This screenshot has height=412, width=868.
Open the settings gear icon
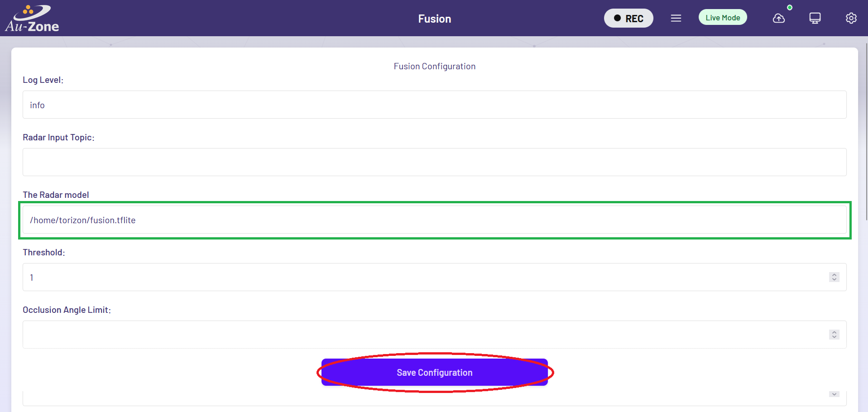(851, 18)
